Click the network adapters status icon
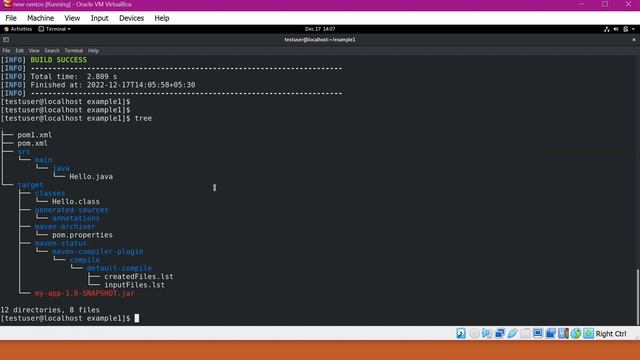The width and height of the screenshot is (640, 360). [500, 333]
